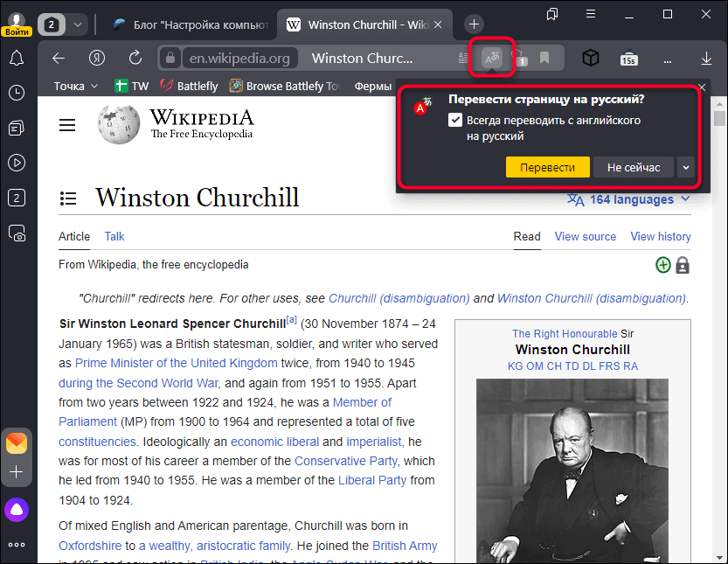This screenshot has height=564, width=728.
Task: Switch to the Блог Настройка компьютера tab
Action: pos(191,24)
